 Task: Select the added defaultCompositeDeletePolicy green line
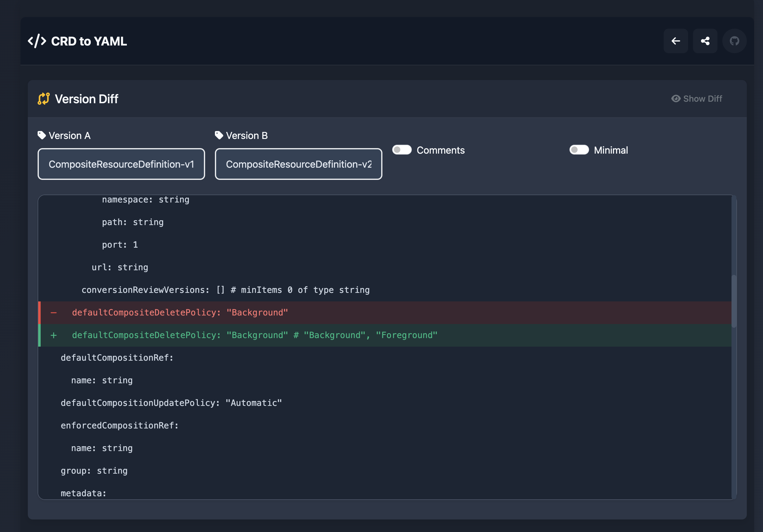point(385,335)
